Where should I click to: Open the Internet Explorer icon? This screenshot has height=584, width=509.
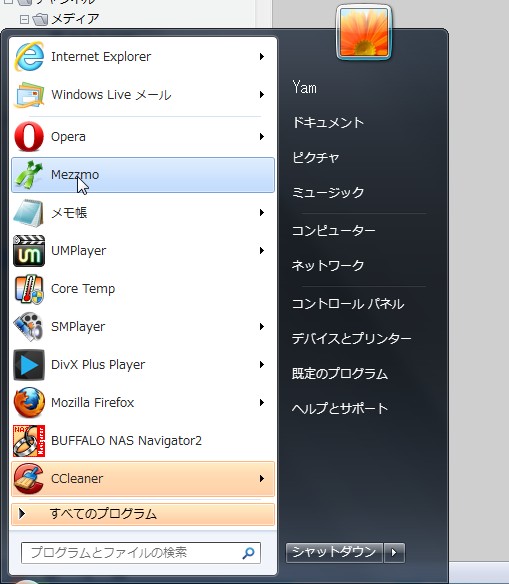click(29, 57)
